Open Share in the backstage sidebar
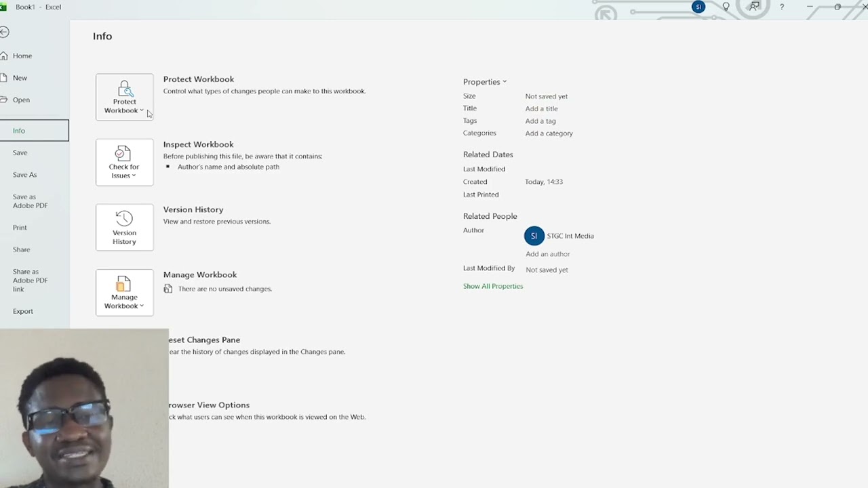 (x=21, y=249)
